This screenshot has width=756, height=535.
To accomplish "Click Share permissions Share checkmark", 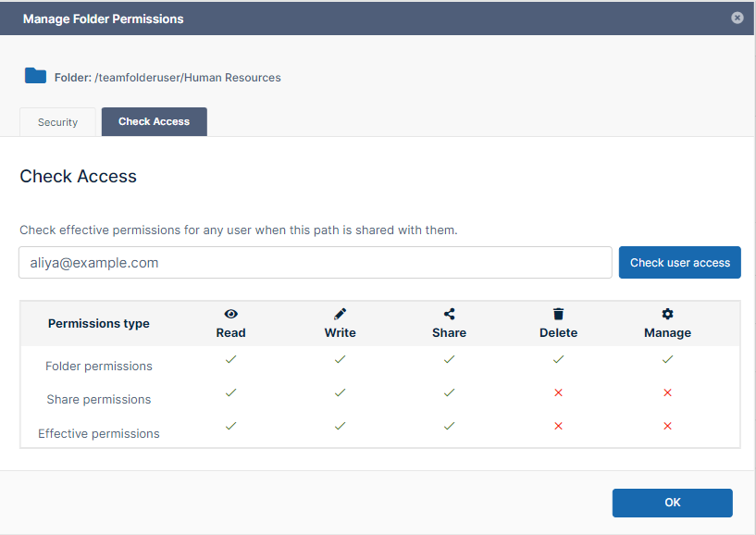I will coord(449,392).
